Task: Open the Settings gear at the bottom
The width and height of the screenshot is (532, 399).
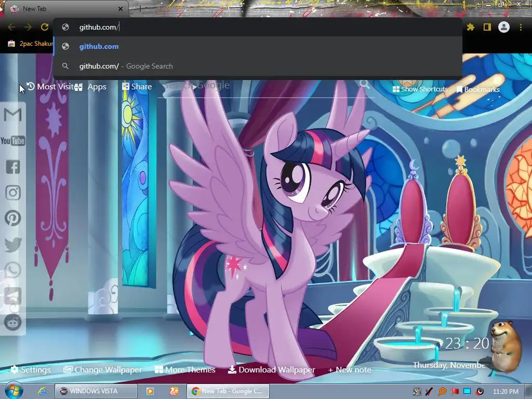Action: coord(31,370)
